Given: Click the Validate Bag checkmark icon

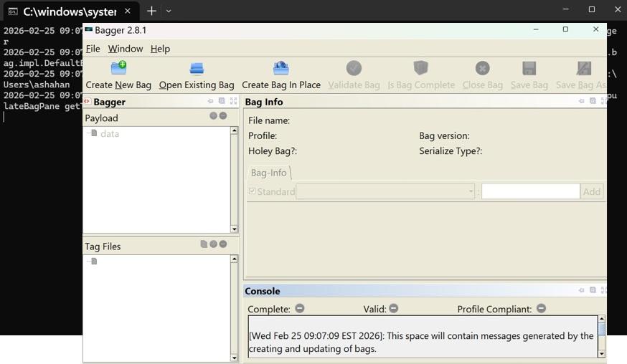Looking at the screenshot, I should [x=354, y=68].
